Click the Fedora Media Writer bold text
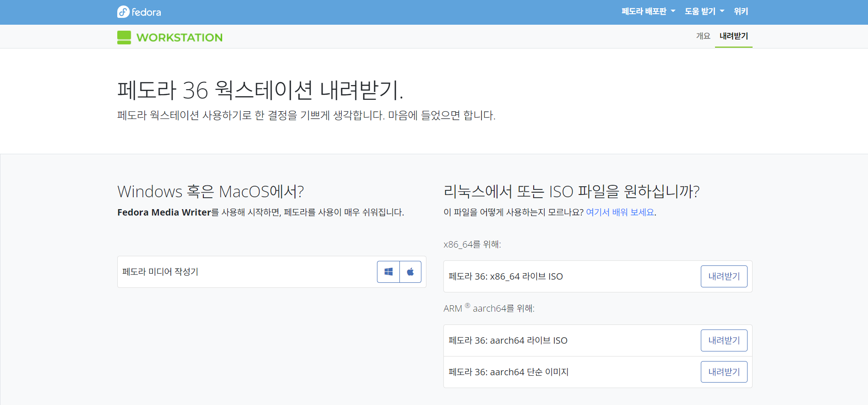Image resolution: width=868 pixels, height=405 pixels. (164, 212)
